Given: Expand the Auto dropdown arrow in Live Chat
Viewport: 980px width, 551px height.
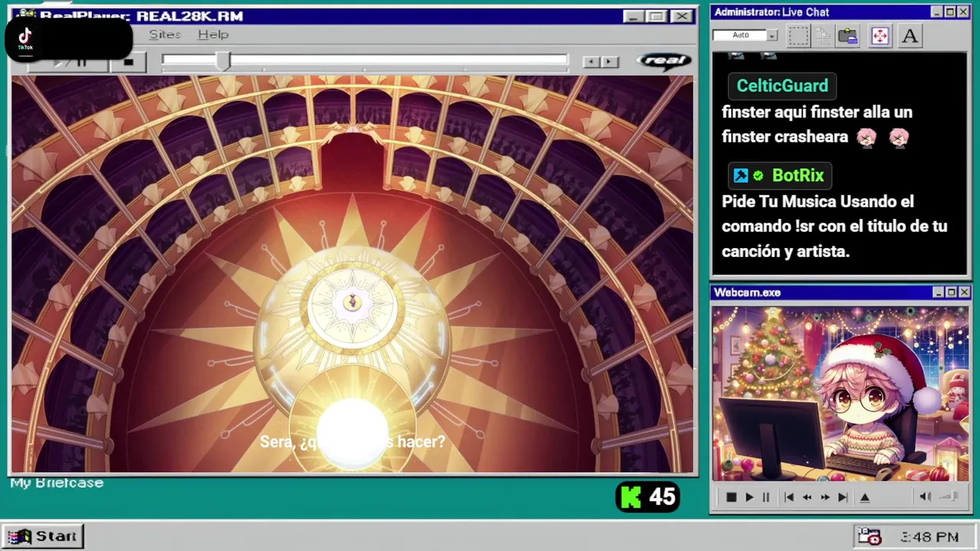Looking at the screenshot, I should (x=772, y=35).
